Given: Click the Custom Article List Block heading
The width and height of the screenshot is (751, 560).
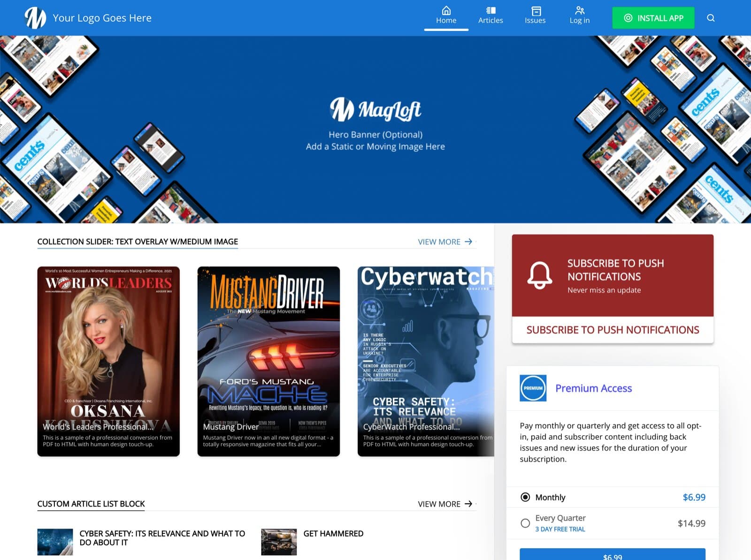Looking at the screenshot, I should (91, 504).
